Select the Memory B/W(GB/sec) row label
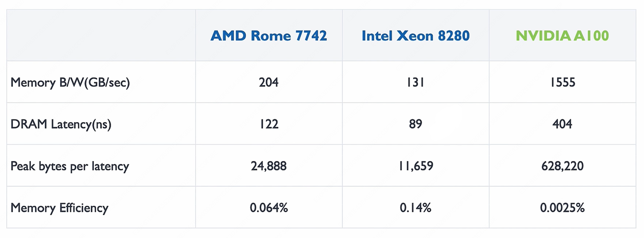644x238 pixels. (x=70, y=82)
